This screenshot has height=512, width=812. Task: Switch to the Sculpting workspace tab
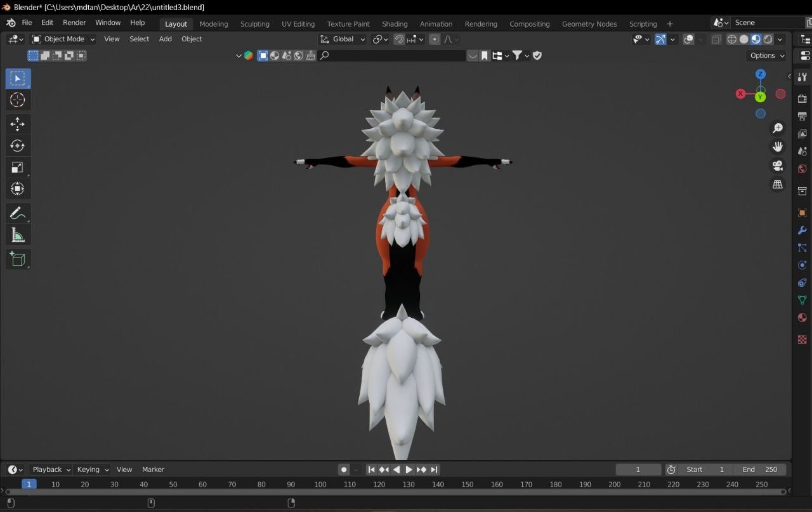click(255, 24)
